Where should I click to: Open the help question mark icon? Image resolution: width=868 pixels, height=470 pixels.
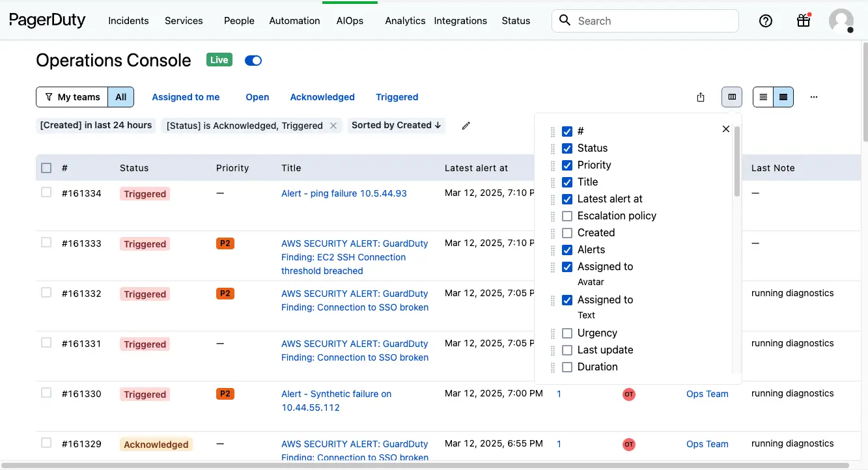766,21
